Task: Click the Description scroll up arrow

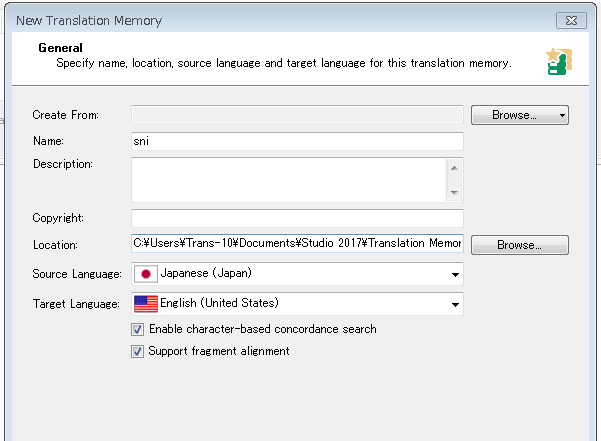Action: click(x=454, y=168)
